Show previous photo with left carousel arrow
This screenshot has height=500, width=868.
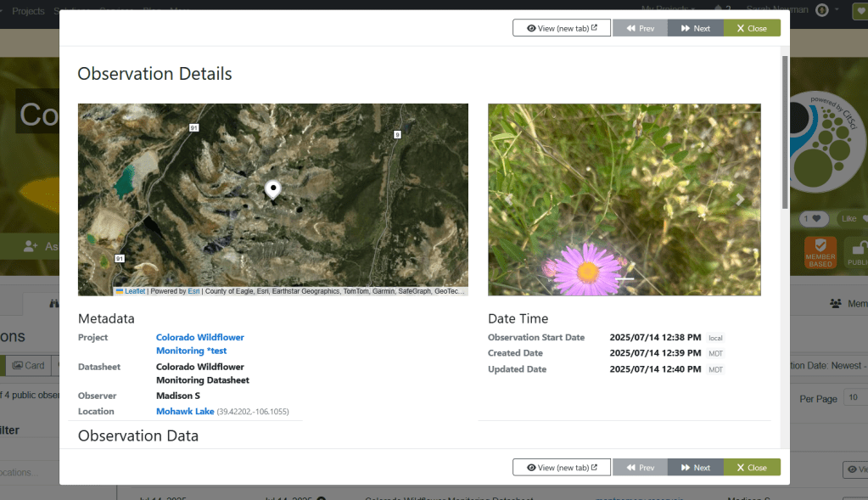(x=507, y=199)
